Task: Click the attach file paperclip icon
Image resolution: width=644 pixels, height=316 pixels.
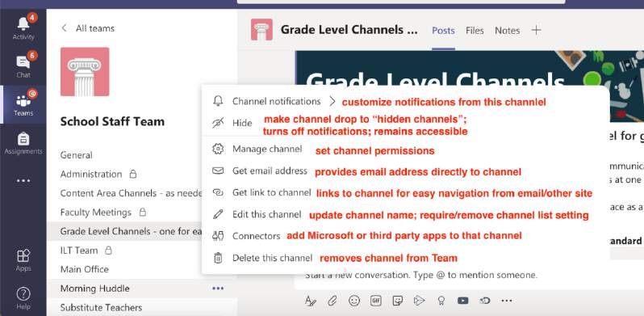Action: [x=332, y=301]
